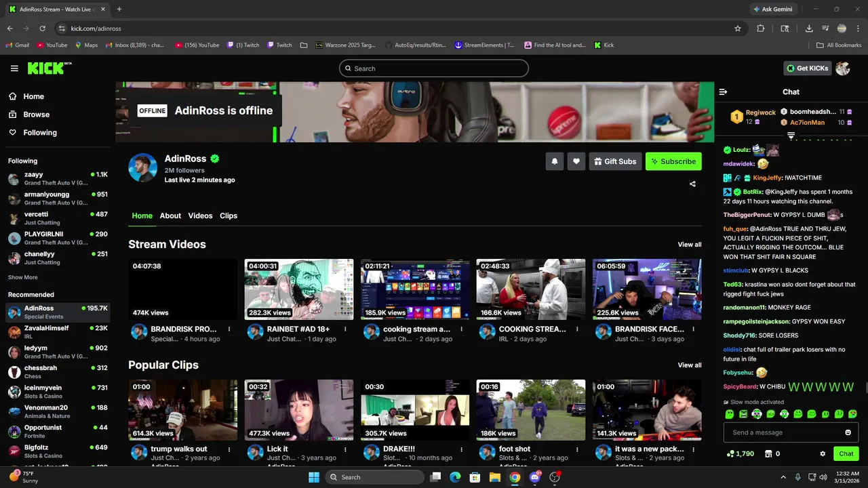
Task: Open All Bookmarks folder
Action: click(839, 45)
